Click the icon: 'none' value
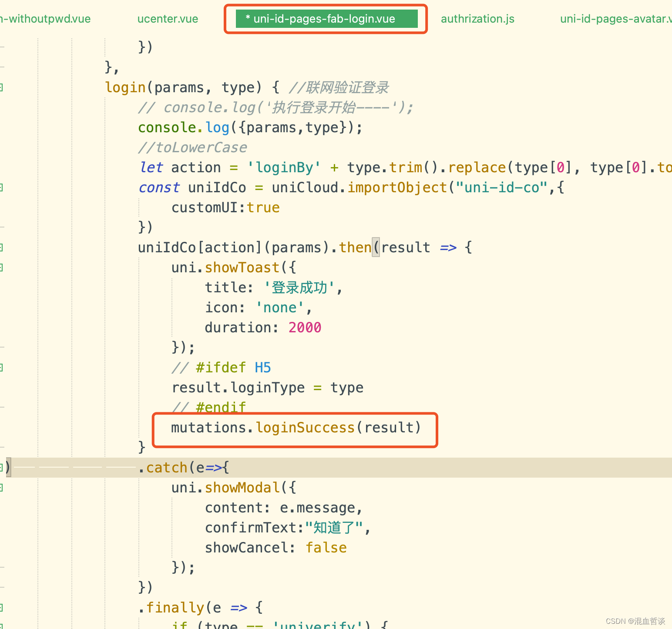This screenshot has width=672, height=629. click(x=279, y=308)
